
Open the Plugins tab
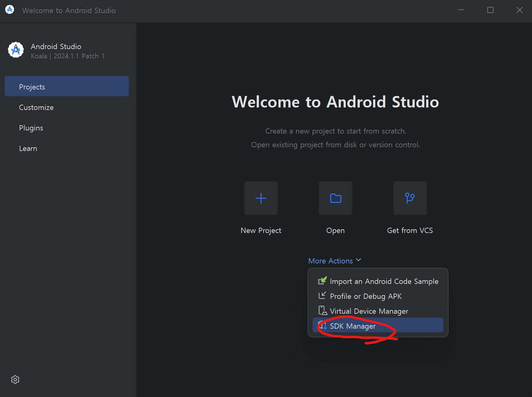coord(67,128)
